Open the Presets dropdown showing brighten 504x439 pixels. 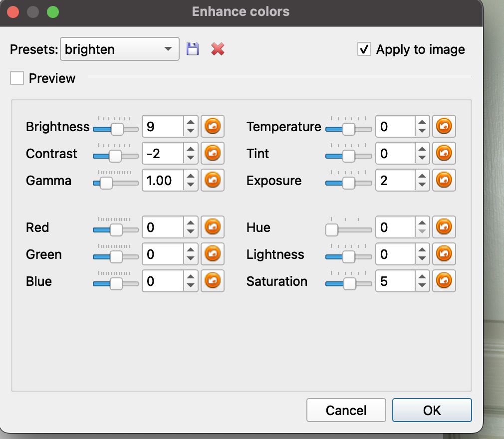119,49
